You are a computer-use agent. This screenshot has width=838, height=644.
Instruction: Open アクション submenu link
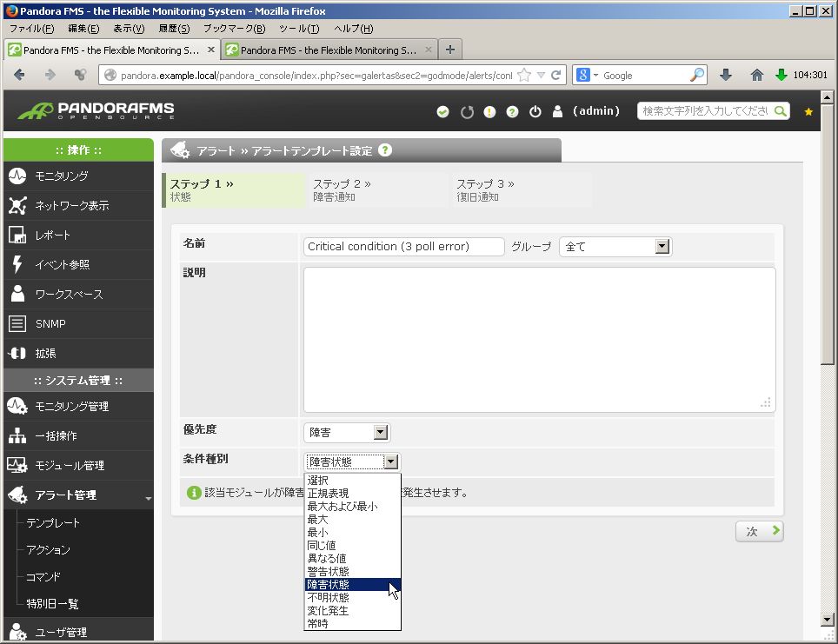click(49, 549)
